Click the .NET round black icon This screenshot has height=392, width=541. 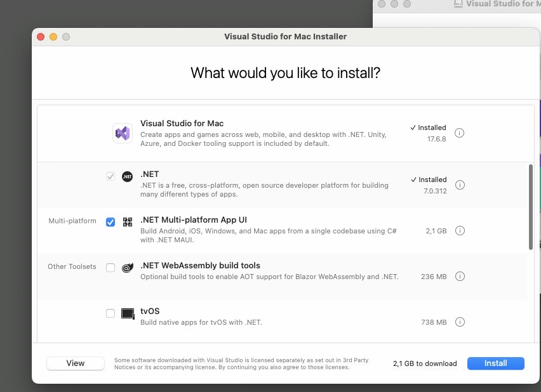tap(128, 176)
